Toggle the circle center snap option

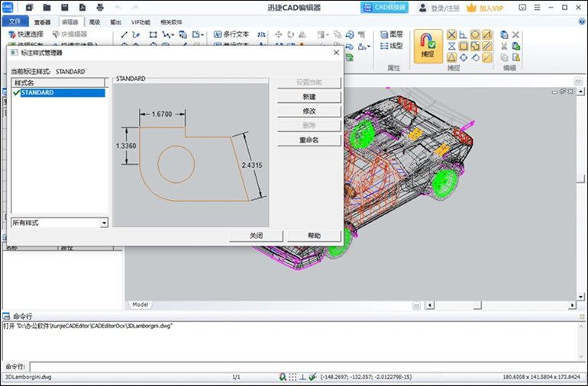(475, 35)
